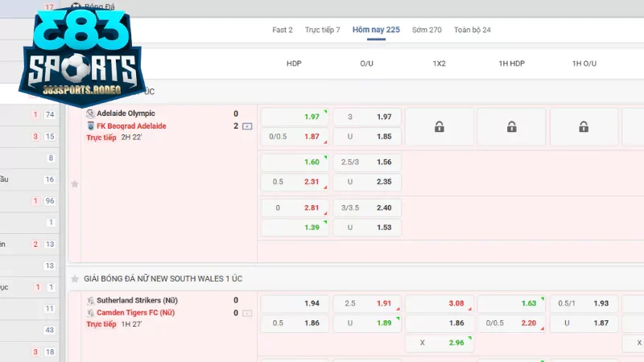
Task: Click the FK Beograd Adelaide team crest
Action: [90, 126]
